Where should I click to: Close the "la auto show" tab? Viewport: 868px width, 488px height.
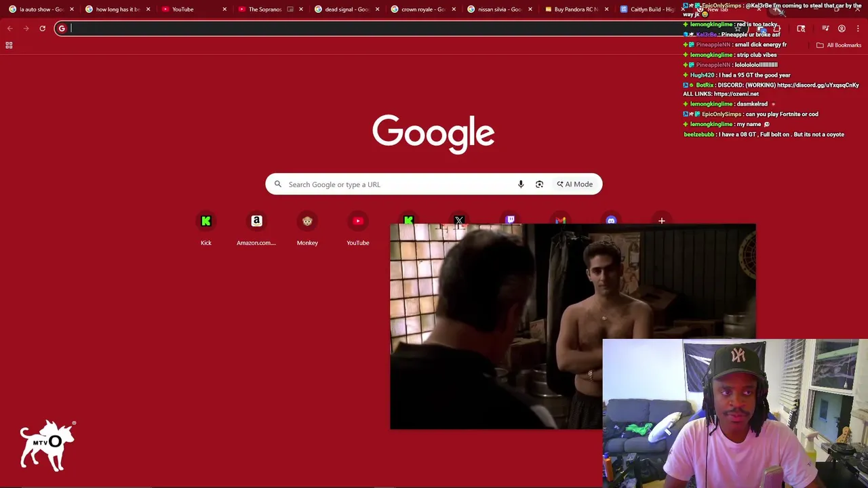tap(71, 9)
